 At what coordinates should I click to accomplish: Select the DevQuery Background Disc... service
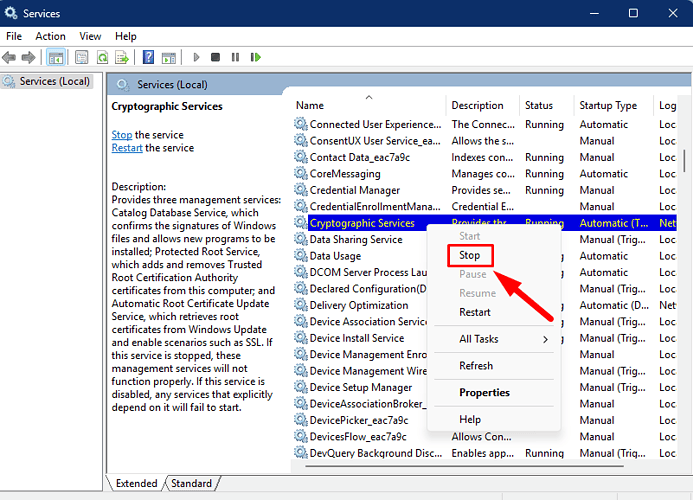(x=485, y=453)
